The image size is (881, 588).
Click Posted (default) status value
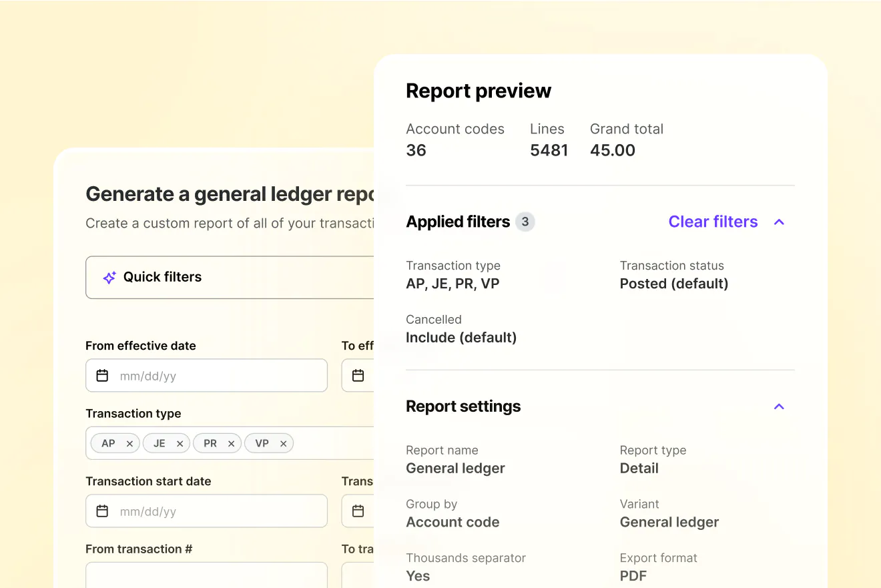[674, 284]
